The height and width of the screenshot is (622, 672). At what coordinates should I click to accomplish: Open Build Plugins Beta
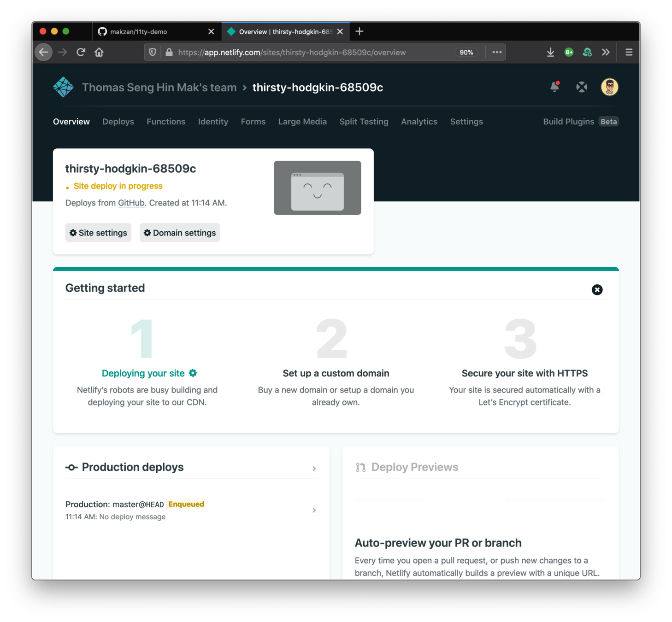tap(581, 122)
